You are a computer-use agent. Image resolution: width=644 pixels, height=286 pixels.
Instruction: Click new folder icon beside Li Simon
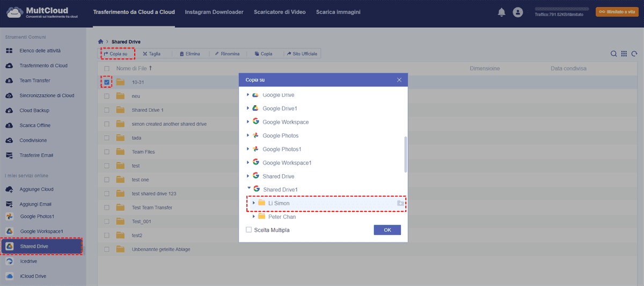400,203
